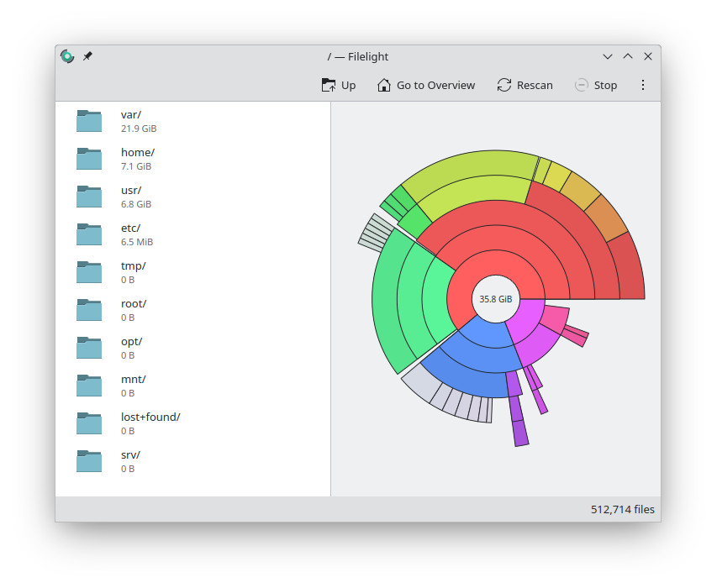Click the Rescan refresh icon
Viewport: 717px width, 588px height.
point(503,85)
